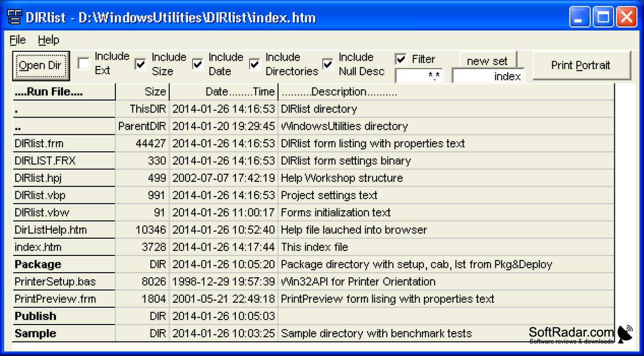Click the Size column header
644x356 pixels.
coord(142,92)
